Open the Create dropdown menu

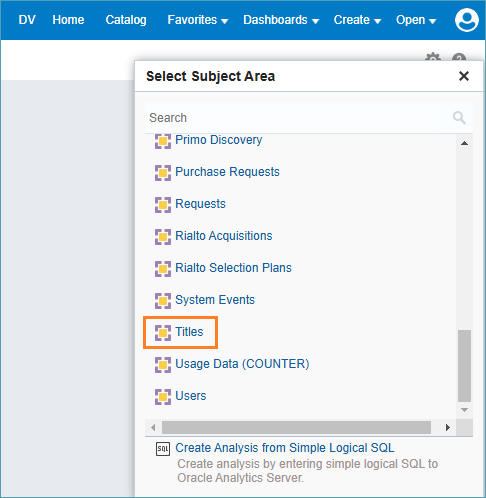tap(357, 20)
